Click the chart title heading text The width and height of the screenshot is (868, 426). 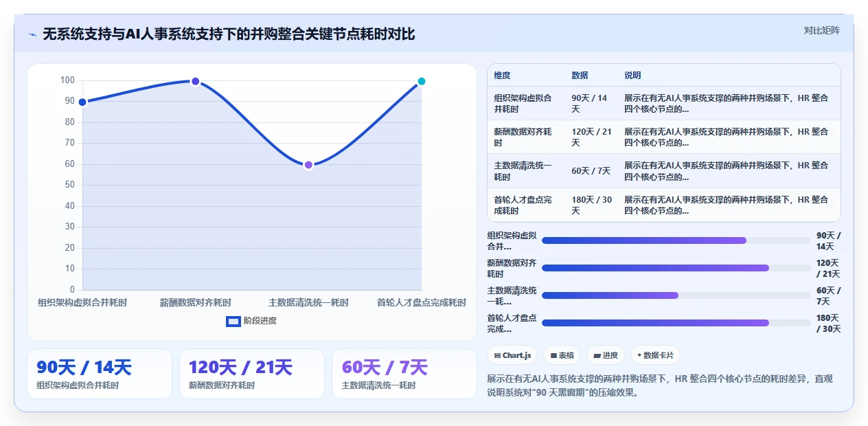pyautogui.click(x=229, y=34)
